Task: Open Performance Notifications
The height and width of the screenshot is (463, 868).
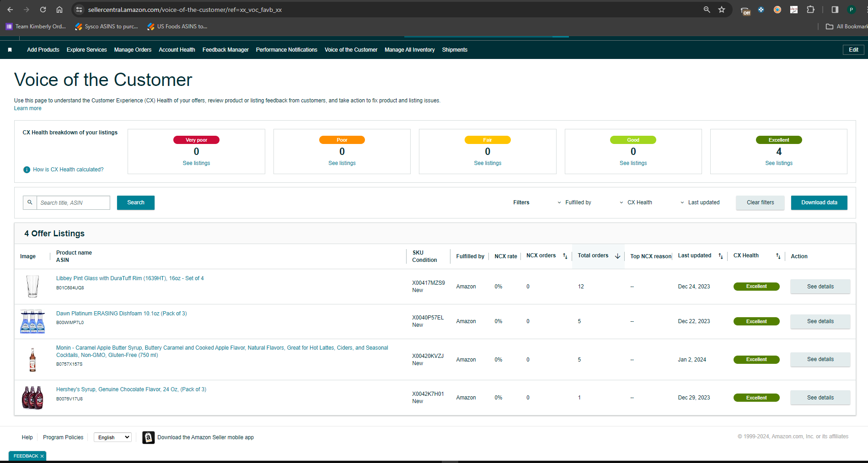Action: pyautogui.click(x=287, y=50)
